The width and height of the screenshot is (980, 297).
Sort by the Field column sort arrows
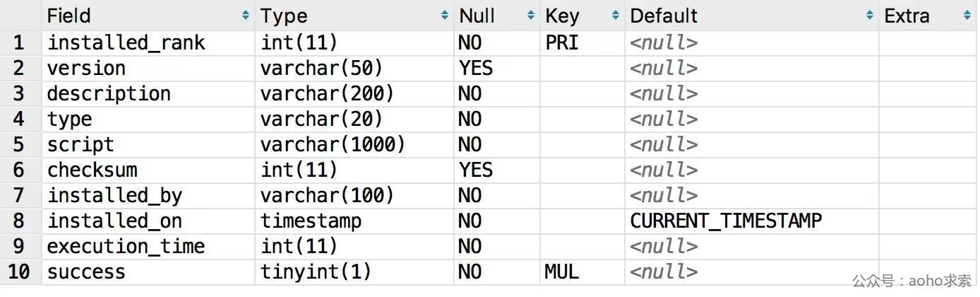pos(246,16)
